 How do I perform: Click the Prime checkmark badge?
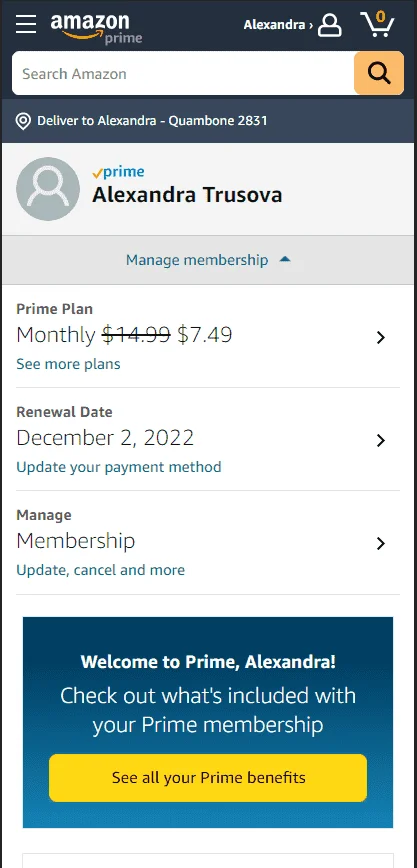pos(119,172)
